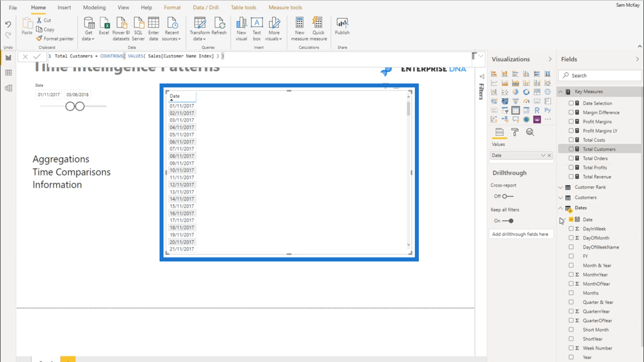Open Report view in left sidebar
This screenshot has width=644, height=362.
pyautogui.click(x=8, y=58)
